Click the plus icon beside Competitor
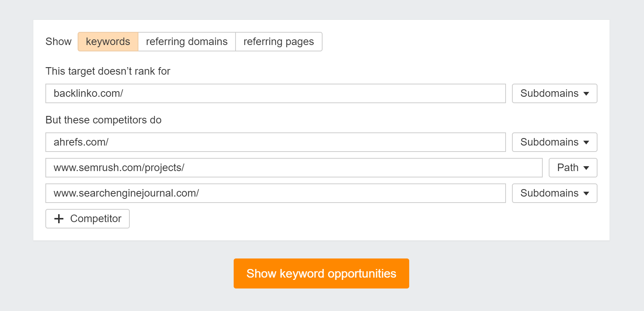 click(x=59, y=219)
